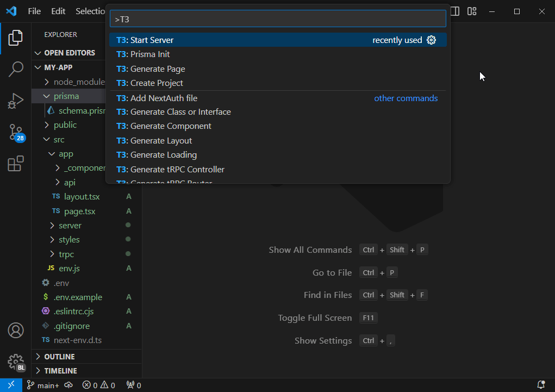Run the T3: Generate Page command
The width and height of the screenshot is (555, 392).
(278, 69)
